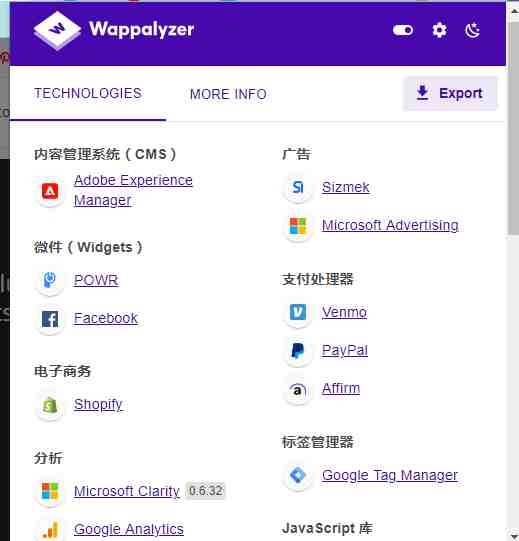Click the Affirm icon
The height and width of the screenshot is (541, 519).
pos(298,390)
